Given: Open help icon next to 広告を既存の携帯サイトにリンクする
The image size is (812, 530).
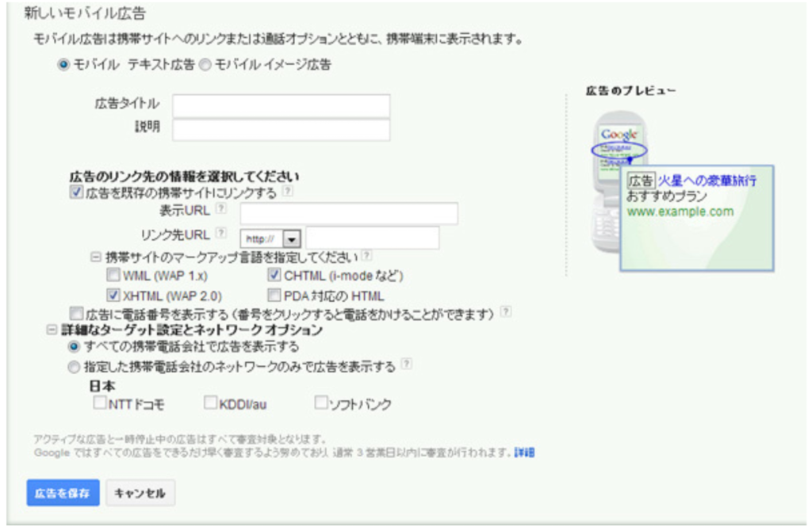Looking at the screenshot, I should (288, 193).
